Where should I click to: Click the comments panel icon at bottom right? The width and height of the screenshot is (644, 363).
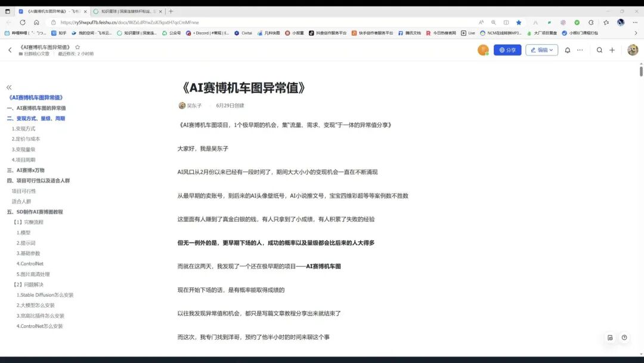point(611,337)
